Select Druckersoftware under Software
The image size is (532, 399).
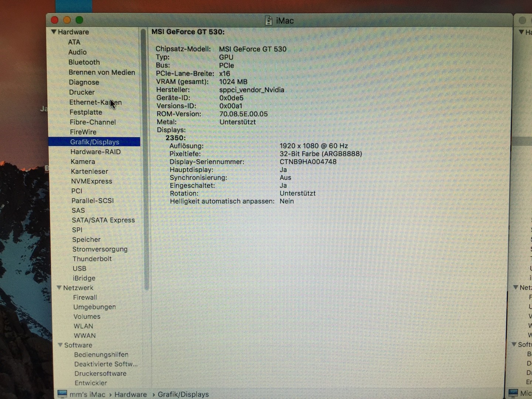[100, 374]
